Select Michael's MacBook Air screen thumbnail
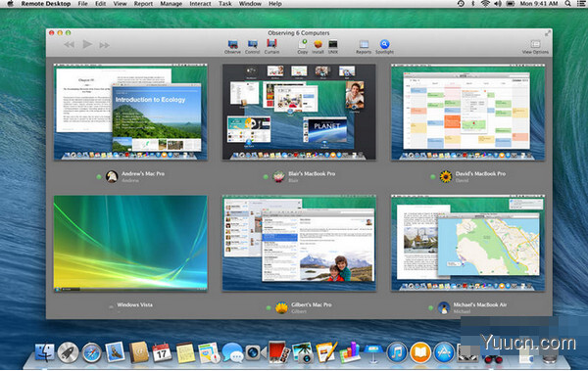The image size is (588, 371). tap(467, 243)
